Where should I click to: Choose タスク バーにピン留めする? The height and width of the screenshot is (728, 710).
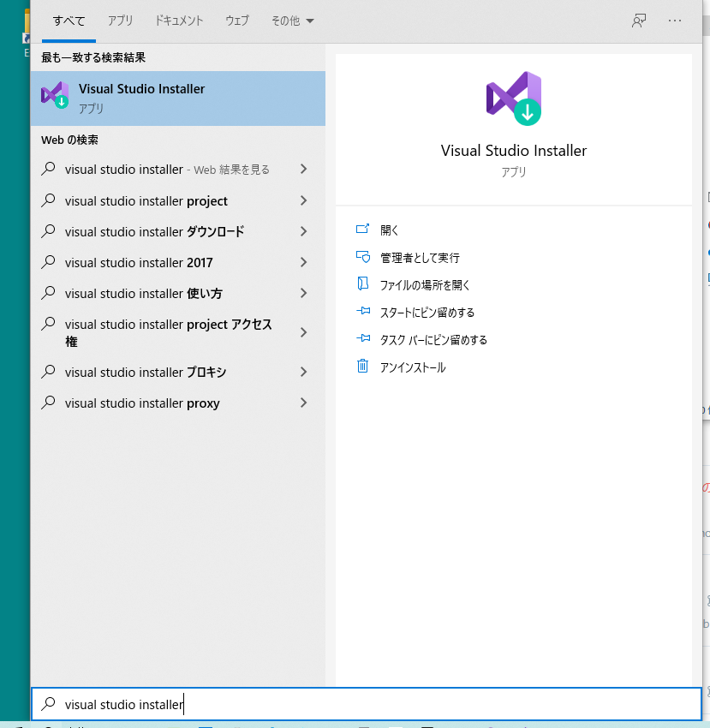click(433, 339)
